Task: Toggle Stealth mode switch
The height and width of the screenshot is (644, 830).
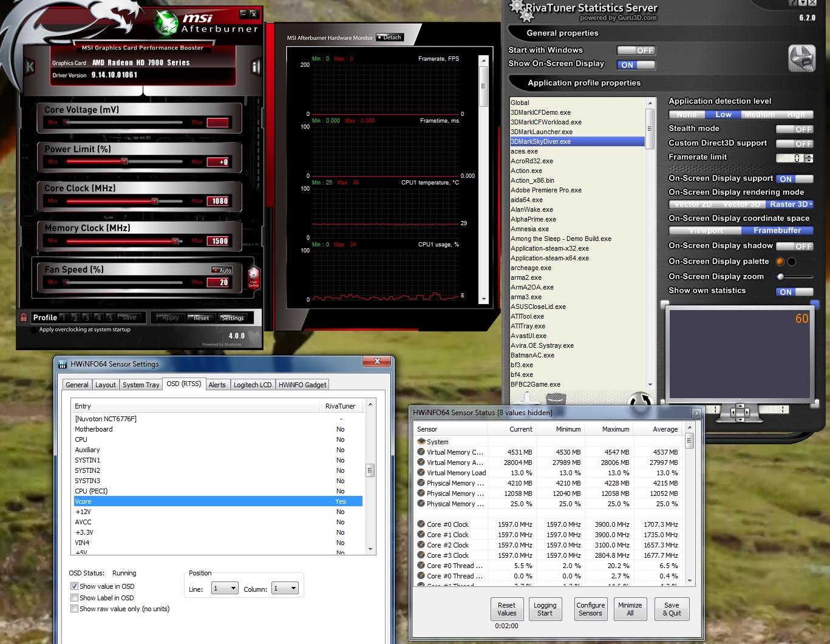Action: coord(794,129)
